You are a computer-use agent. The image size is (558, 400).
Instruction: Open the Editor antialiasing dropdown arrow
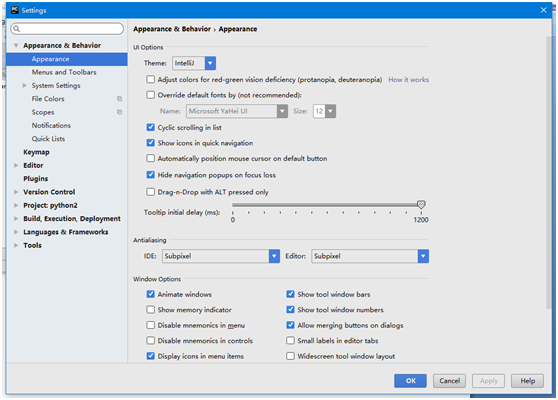tap(423, 256)
